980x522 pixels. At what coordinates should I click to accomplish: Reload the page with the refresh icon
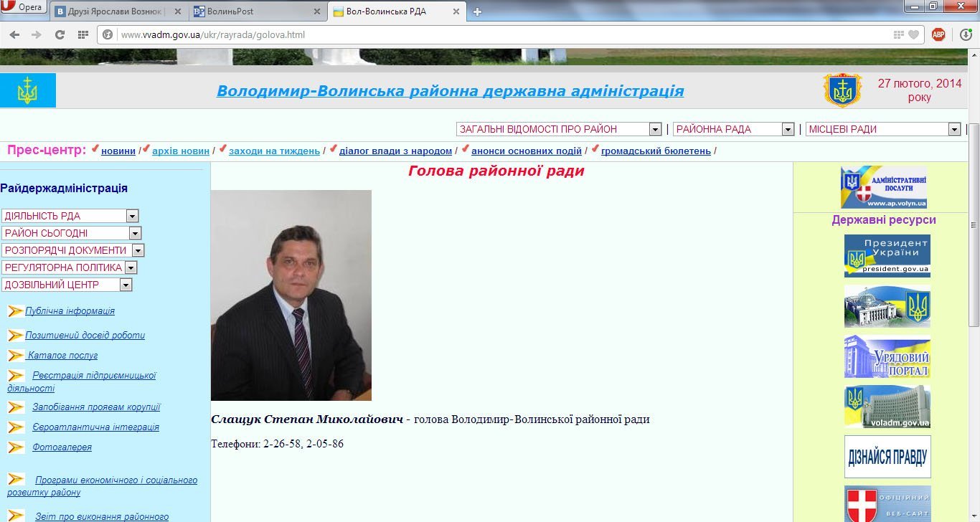[60, 34]
